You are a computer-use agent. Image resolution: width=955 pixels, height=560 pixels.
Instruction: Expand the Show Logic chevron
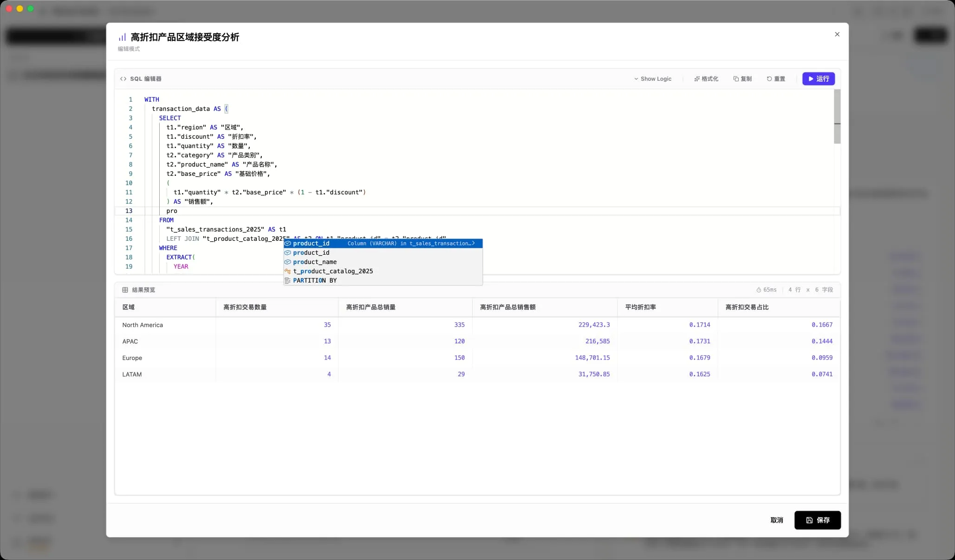click(636, 79)
